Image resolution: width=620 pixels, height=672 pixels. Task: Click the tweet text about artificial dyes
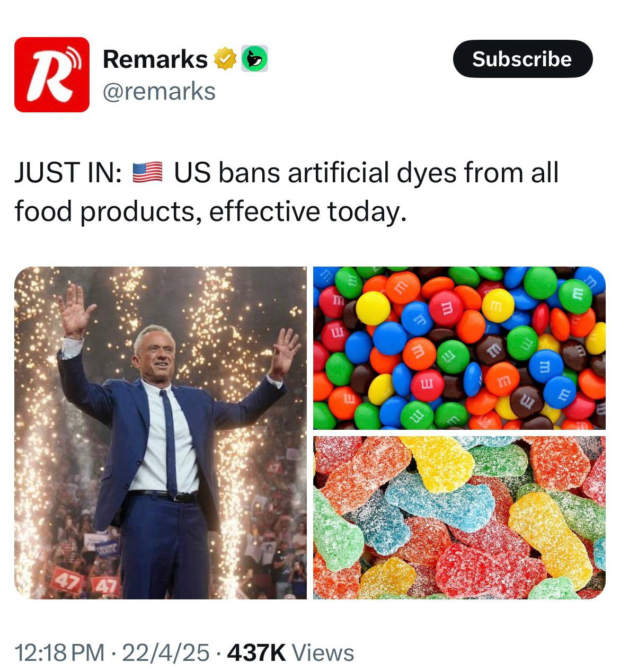click(286, 192)
